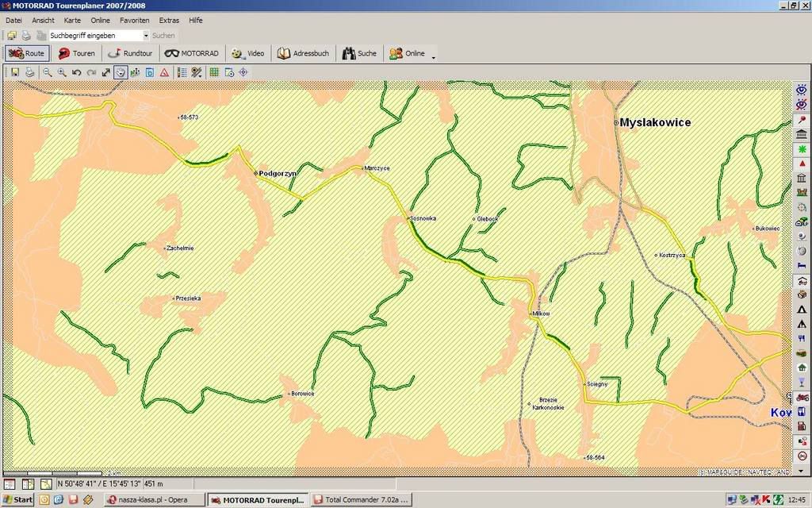Click the Route toolbar button
The image size is (812, 508).
click(x=28, y=53)
